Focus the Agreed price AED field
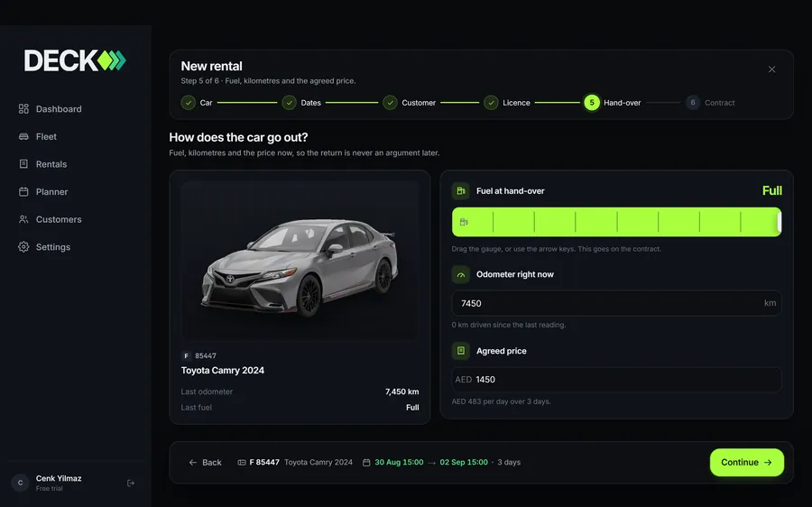This screenshot has width=812, height=507. pos(616,380)
